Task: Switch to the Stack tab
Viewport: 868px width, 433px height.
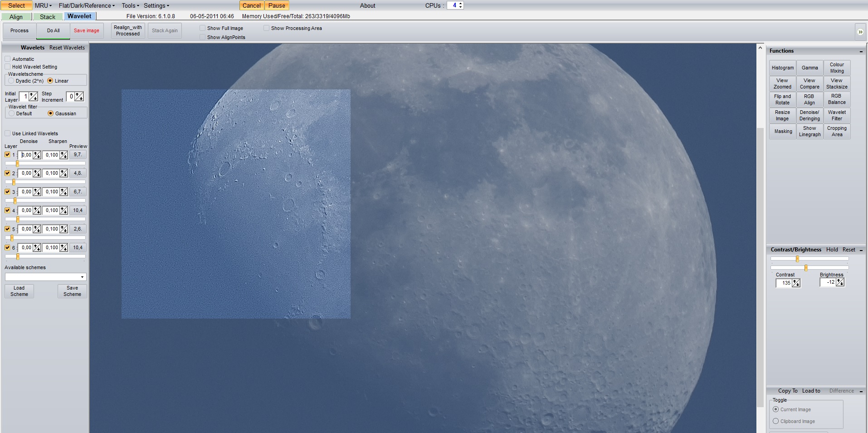Action: pyautogui.click(x=48, y=17)
